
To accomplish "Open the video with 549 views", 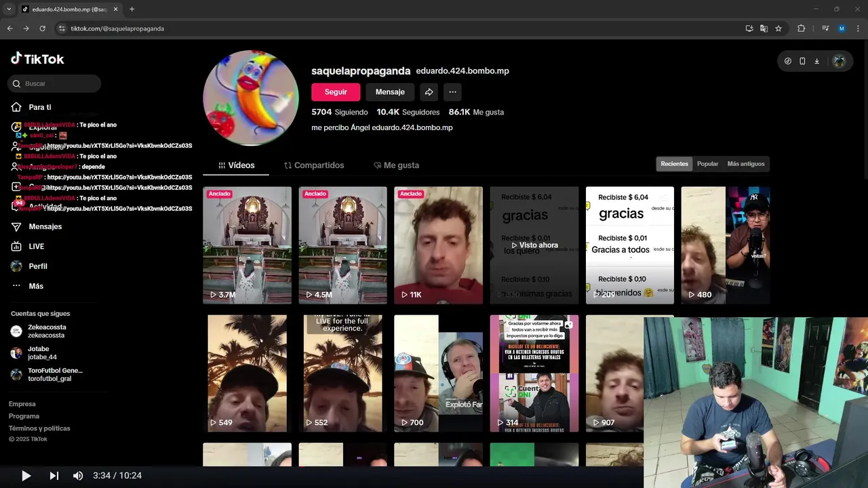I will 247,373.
